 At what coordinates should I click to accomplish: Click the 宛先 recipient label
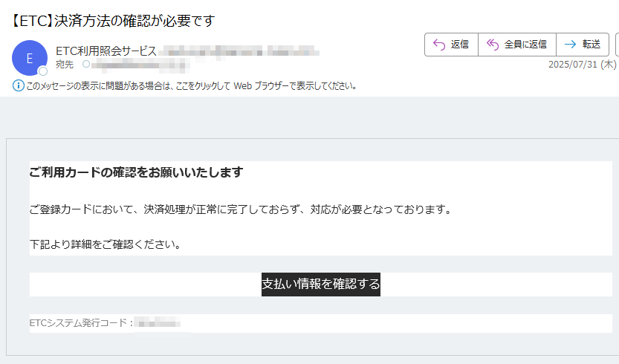pyautogui.click(x=65, y=65)
